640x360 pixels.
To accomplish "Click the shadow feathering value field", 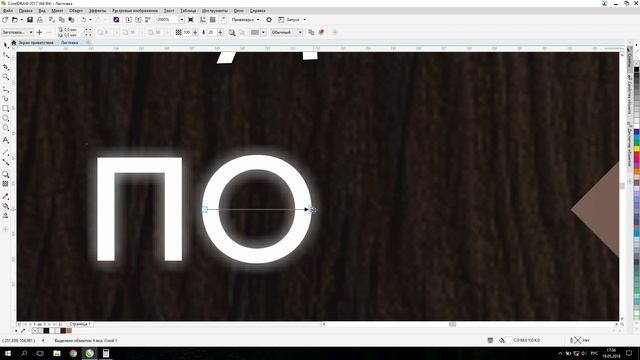I will pyautogui.click(x=211, y=32).
